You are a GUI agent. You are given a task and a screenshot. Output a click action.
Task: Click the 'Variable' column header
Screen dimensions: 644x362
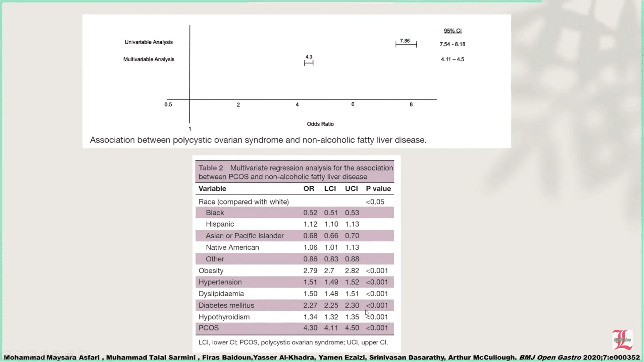coord(212,189)
